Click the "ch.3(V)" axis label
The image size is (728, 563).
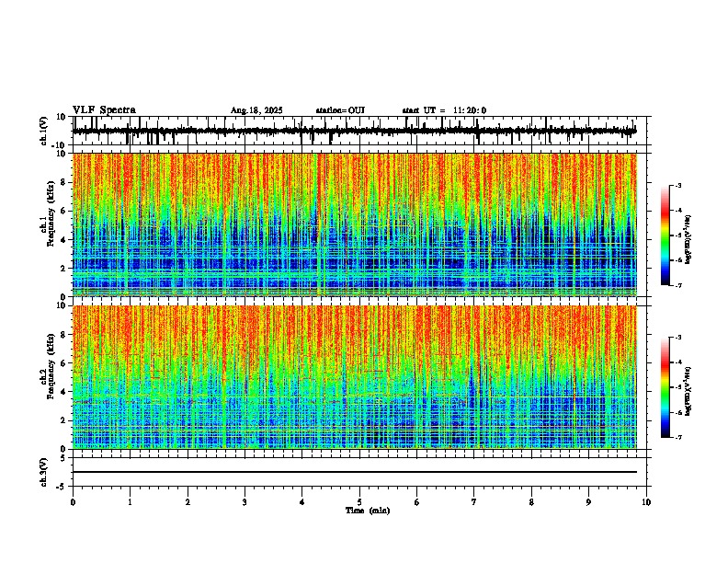(x=44, y=472)
